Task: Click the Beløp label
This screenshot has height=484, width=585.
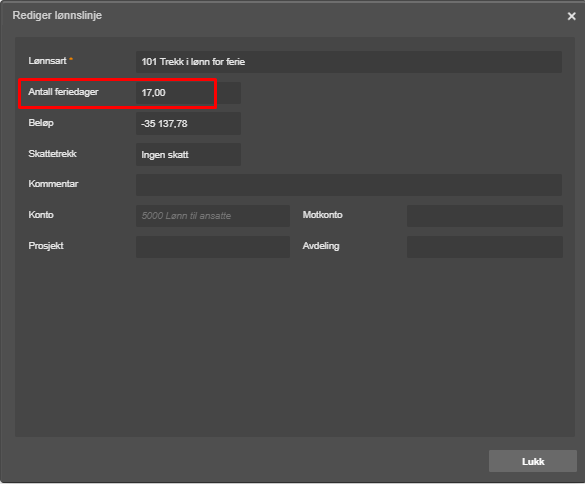Action: 41,123
